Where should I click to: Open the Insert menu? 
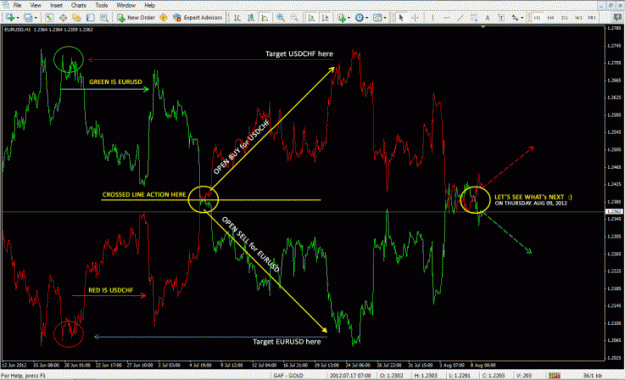[x=56, y=5]
